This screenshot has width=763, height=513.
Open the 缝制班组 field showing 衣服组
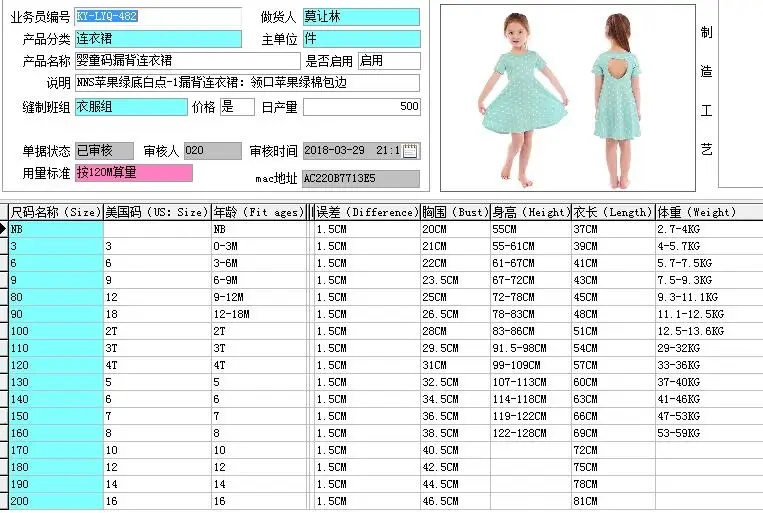coord(131,107)
